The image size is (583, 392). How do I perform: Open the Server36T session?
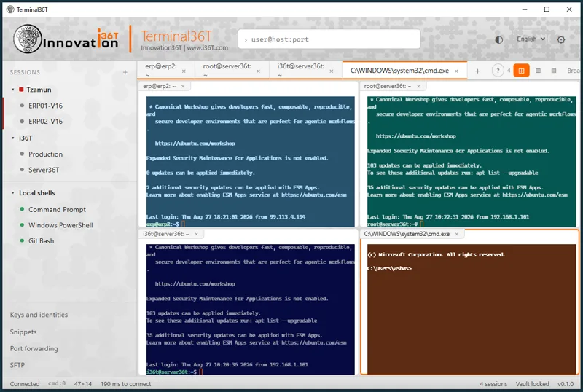[44, 170]
